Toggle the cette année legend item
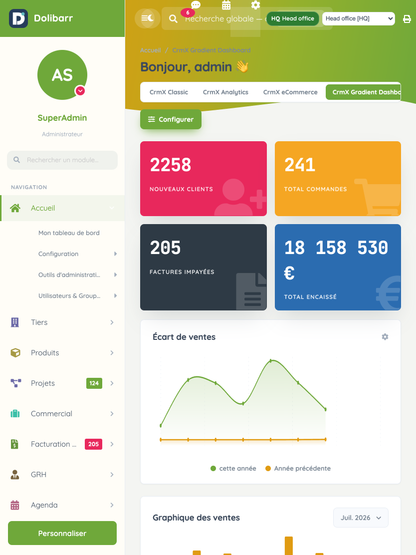This screenshot has width=416, height=555. click(233, 468)
